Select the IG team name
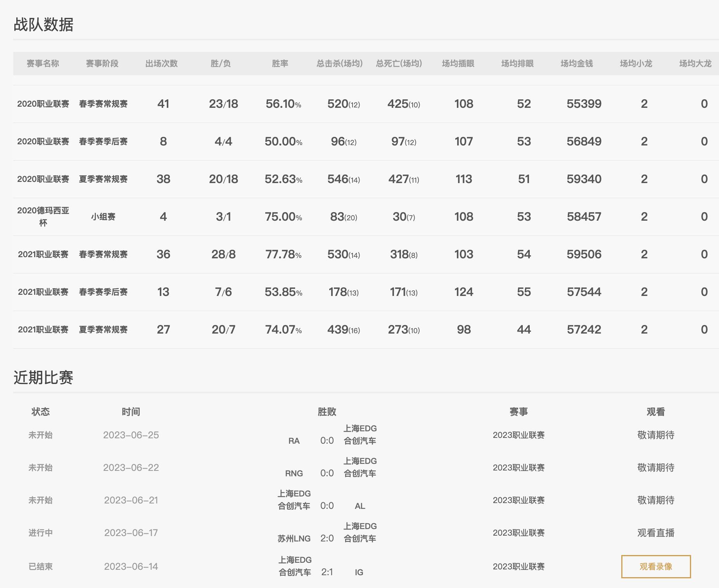 tap(359, 572)
